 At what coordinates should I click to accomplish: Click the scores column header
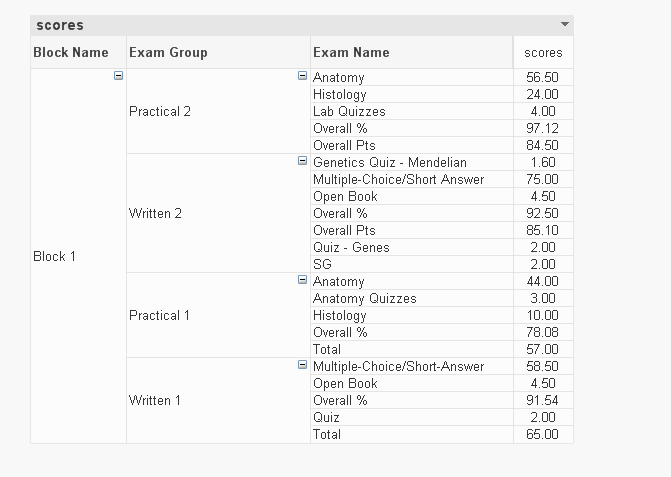pyautogui.click(x=543, y=52)
